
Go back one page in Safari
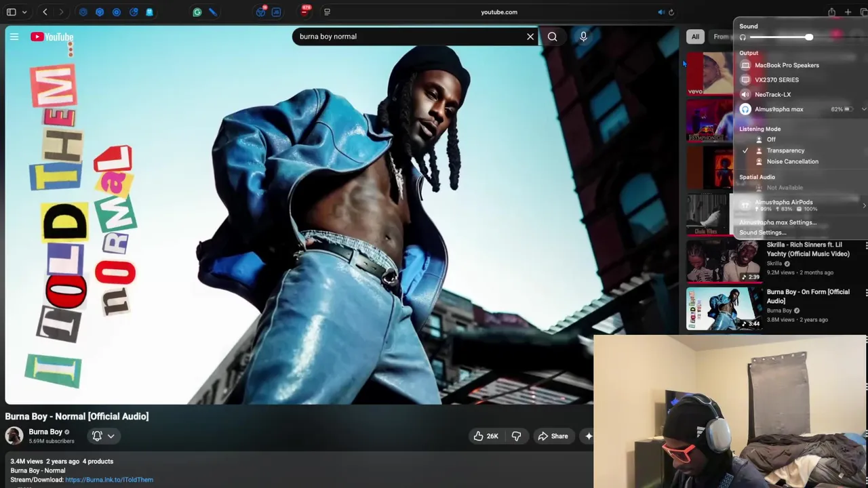click(x=45, y=12)
